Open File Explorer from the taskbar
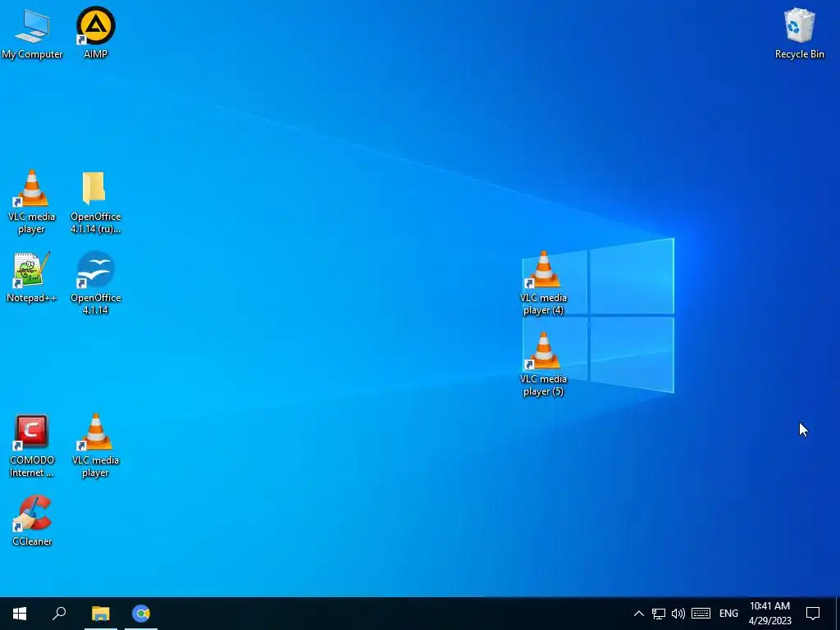 click(x=100, y=614)
